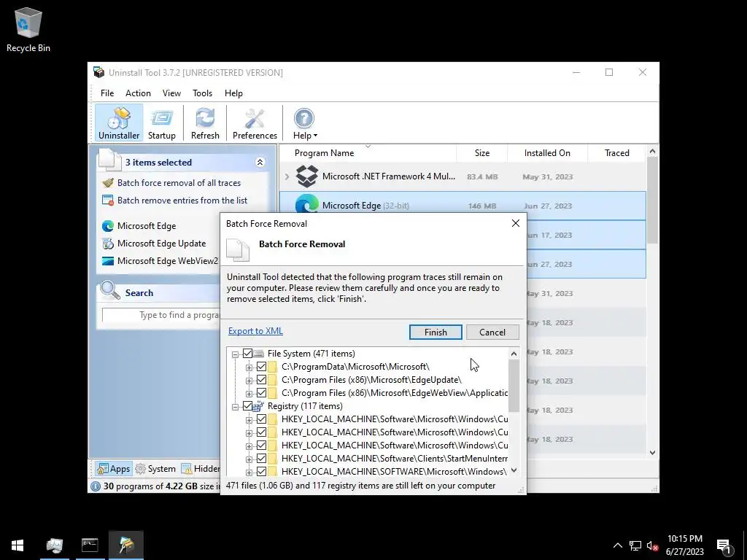747x560 pixels.
Task: Click the remove-entries list icon
Action: coord(108,201)
